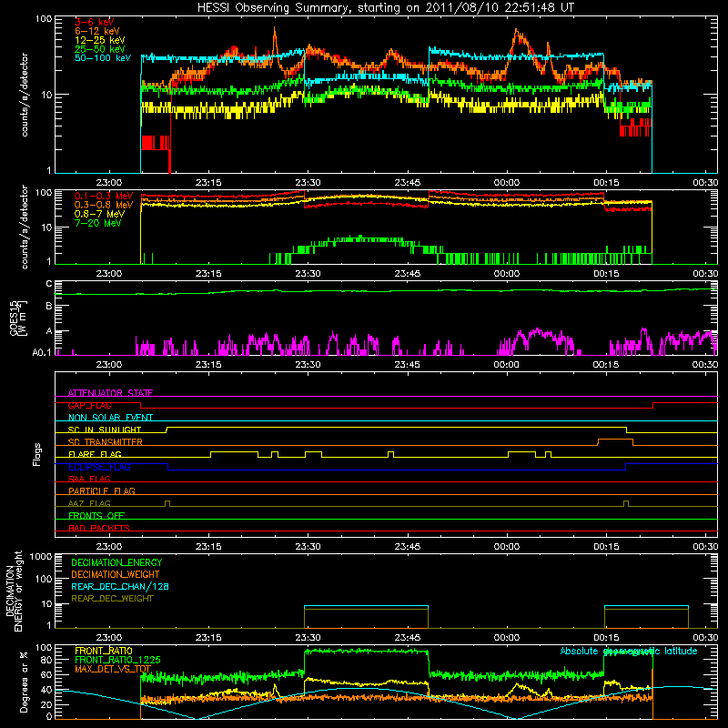Screen dimensions: 728x728
Task: Click the A0.1 tick label on GOES panel
Action: 42,353
